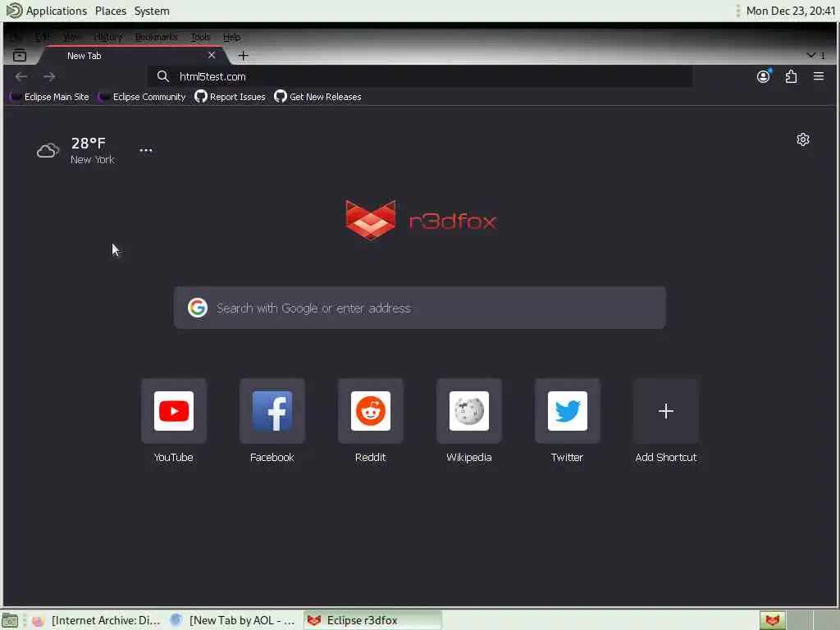Open Eclipse Community bookmark
The height and width of the screenshot is (630, 840).
click(x=142, y=97)
